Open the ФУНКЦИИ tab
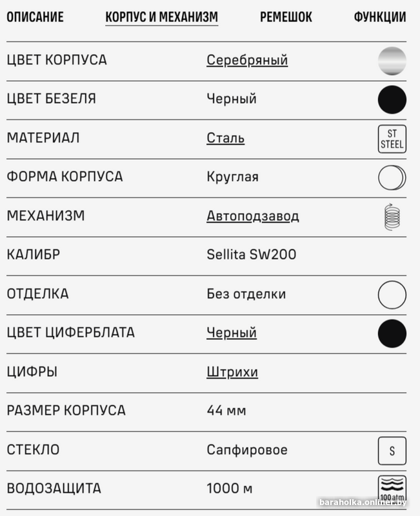This screenshot has height=516, width=420. tap(380, 17)
